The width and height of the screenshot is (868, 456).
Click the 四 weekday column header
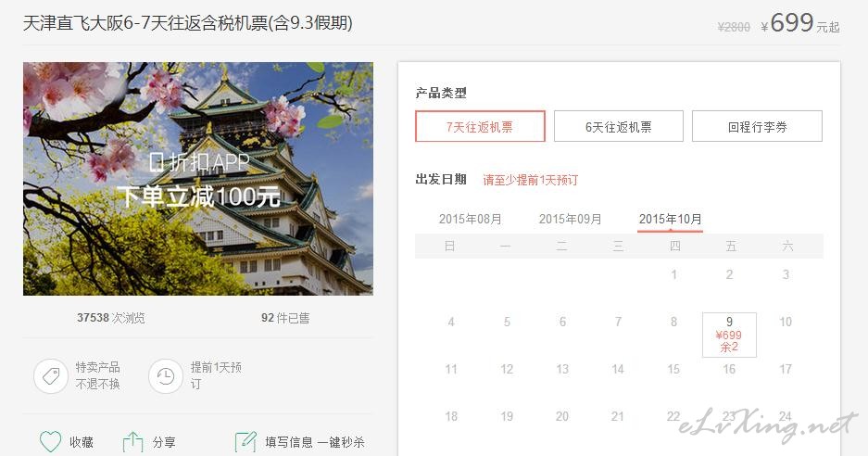674,246
